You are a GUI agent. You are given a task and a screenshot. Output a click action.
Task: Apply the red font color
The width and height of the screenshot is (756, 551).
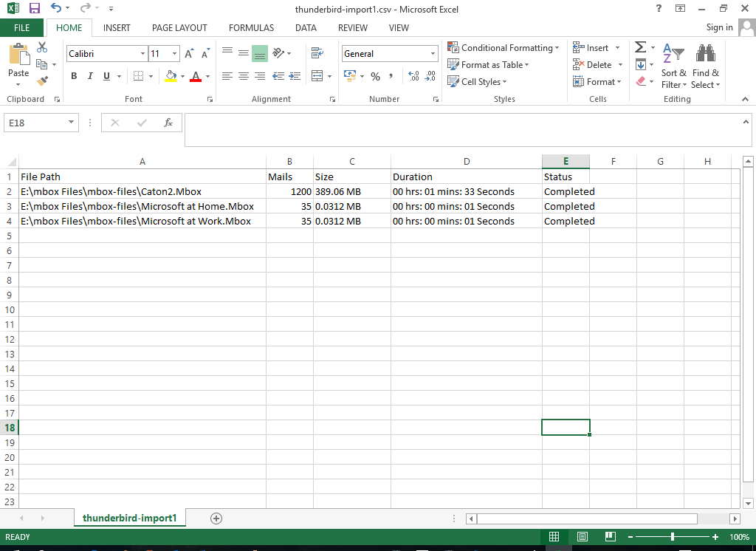(196, 76)
